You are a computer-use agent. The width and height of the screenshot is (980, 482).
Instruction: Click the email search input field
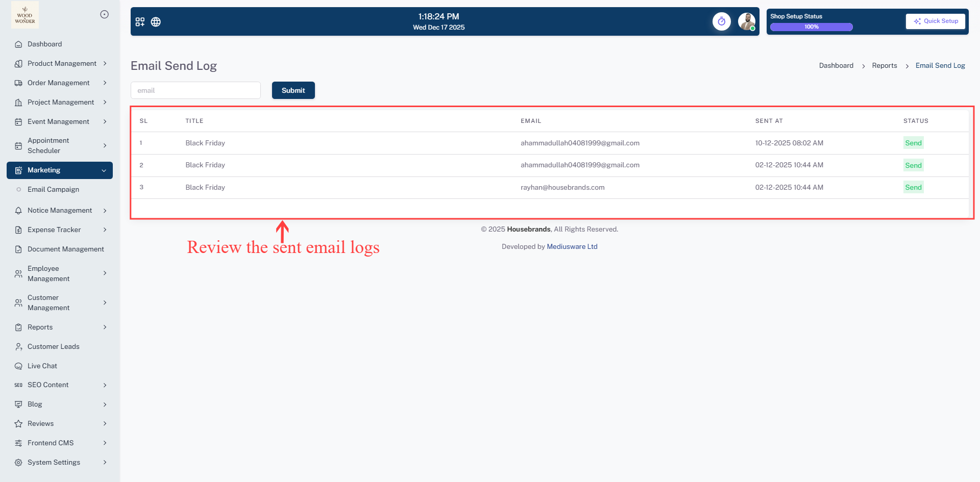[x=195, y=90]
